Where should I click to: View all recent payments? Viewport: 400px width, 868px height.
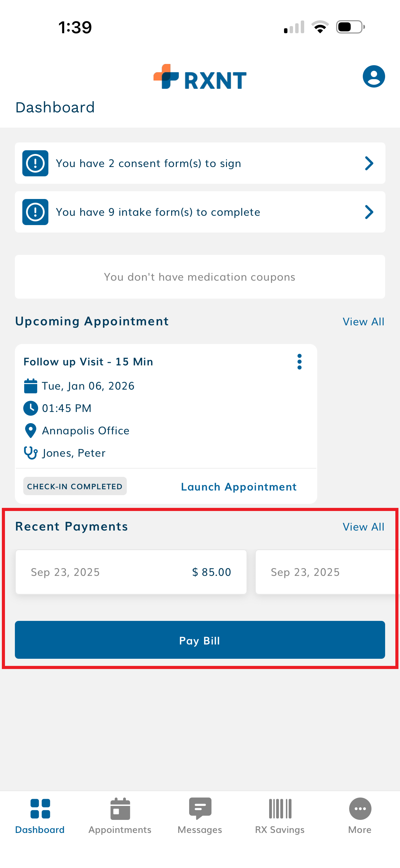[363, 527]
